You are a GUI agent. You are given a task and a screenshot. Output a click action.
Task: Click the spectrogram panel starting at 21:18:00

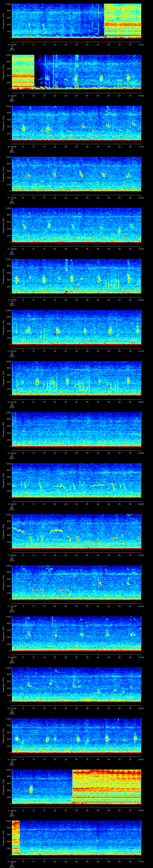[76, 225]
